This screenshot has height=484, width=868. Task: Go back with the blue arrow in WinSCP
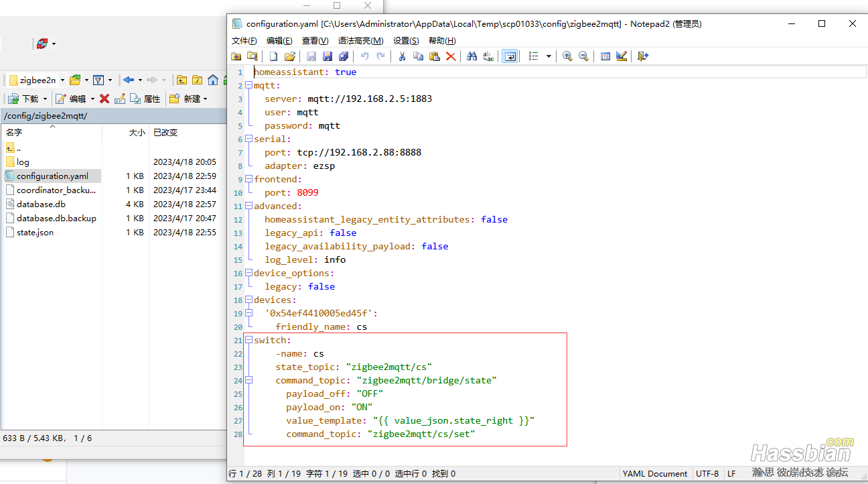[x=129, y=80]
